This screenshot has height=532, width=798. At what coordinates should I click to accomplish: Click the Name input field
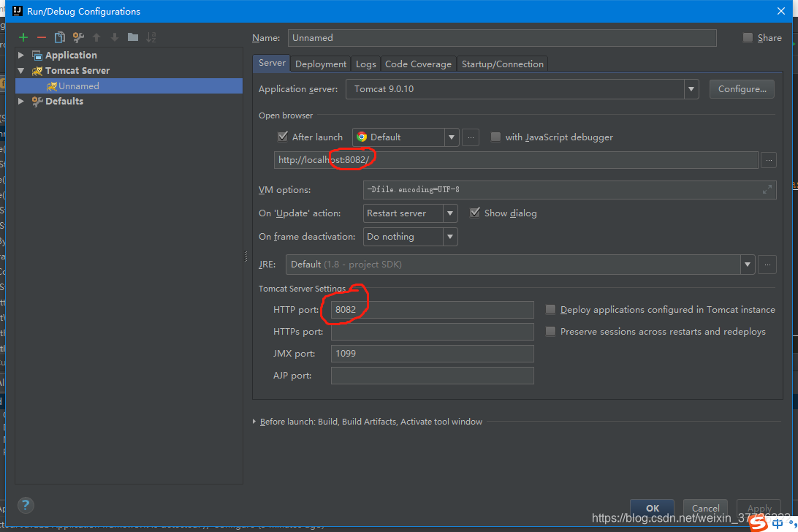(502, 38)
